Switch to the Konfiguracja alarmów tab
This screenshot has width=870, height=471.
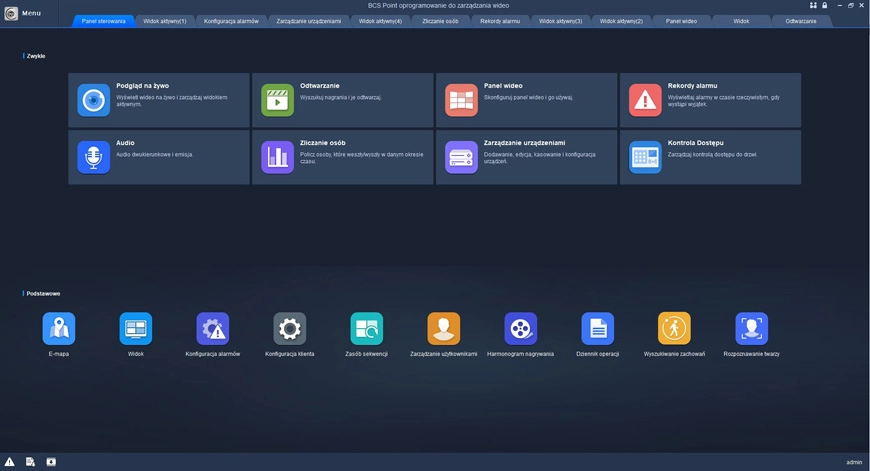click(231, 21)
